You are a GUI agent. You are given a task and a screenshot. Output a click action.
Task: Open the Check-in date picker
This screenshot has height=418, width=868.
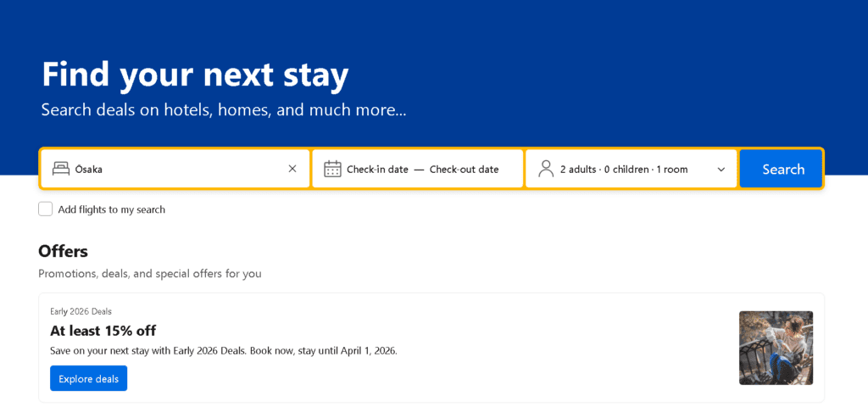click(377, 169)
